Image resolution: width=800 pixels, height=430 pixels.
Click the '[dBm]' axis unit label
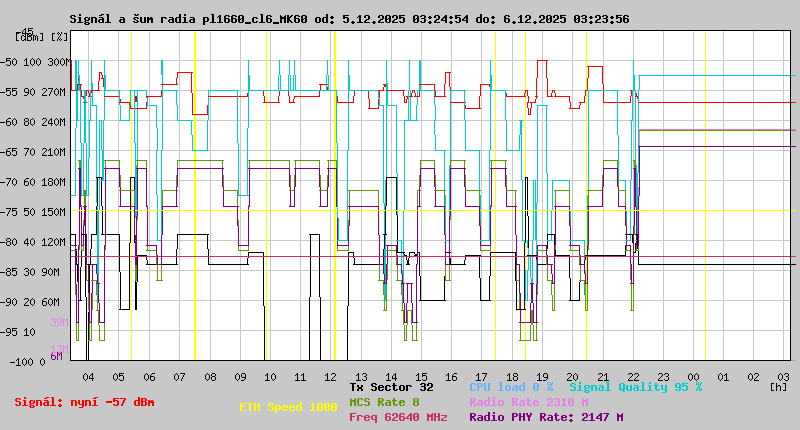click(x=30, y=37)
